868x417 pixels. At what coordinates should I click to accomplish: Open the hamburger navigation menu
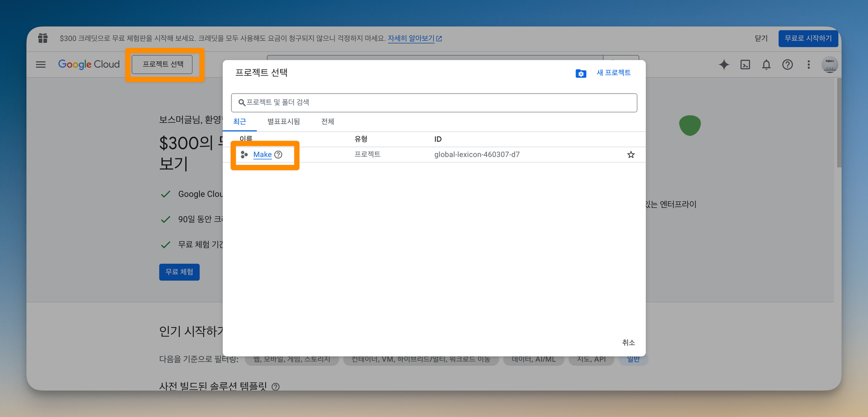point(41,64)
